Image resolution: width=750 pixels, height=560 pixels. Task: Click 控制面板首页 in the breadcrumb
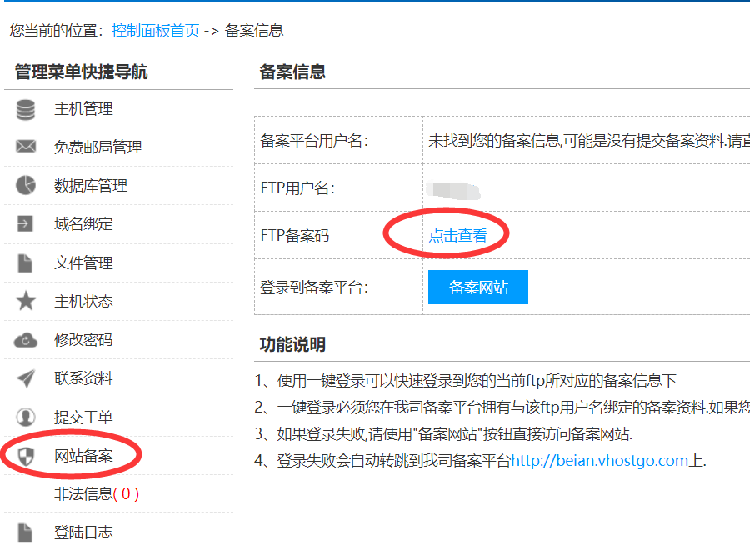(154, 30)
